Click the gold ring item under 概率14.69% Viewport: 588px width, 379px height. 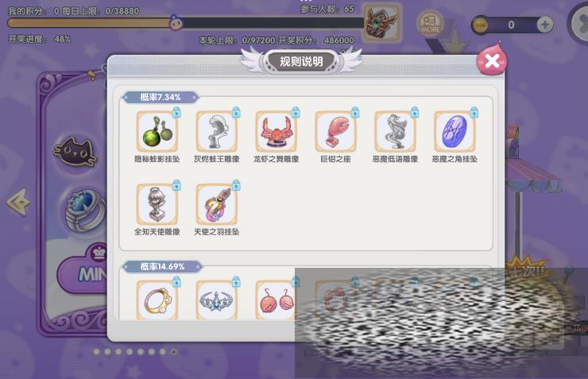pyautogui.click(x=157, y=300)
